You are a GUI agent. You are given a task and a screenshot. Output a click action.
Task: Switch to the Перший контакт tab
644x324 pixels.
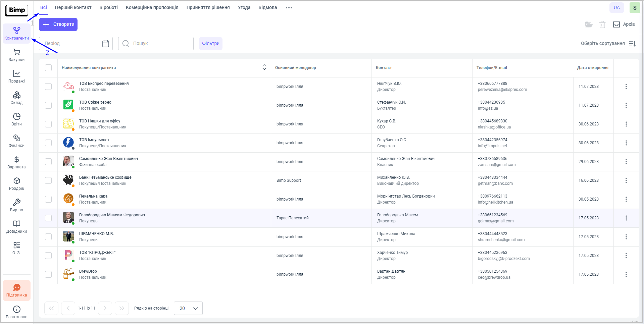[x=73, y=7]
